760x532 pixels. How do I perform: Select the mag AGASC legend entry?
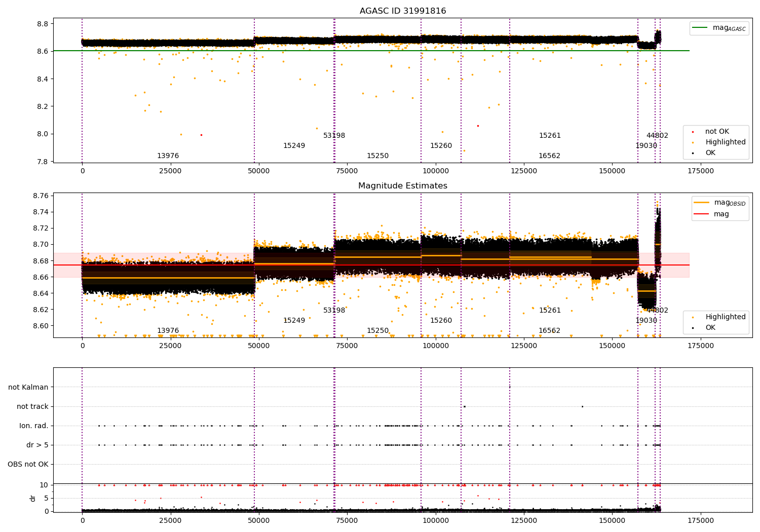[719, 28]
